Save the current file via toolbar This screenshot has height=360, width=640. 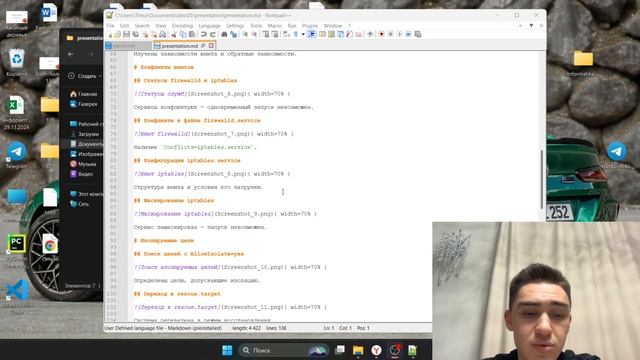click(127, 34)
